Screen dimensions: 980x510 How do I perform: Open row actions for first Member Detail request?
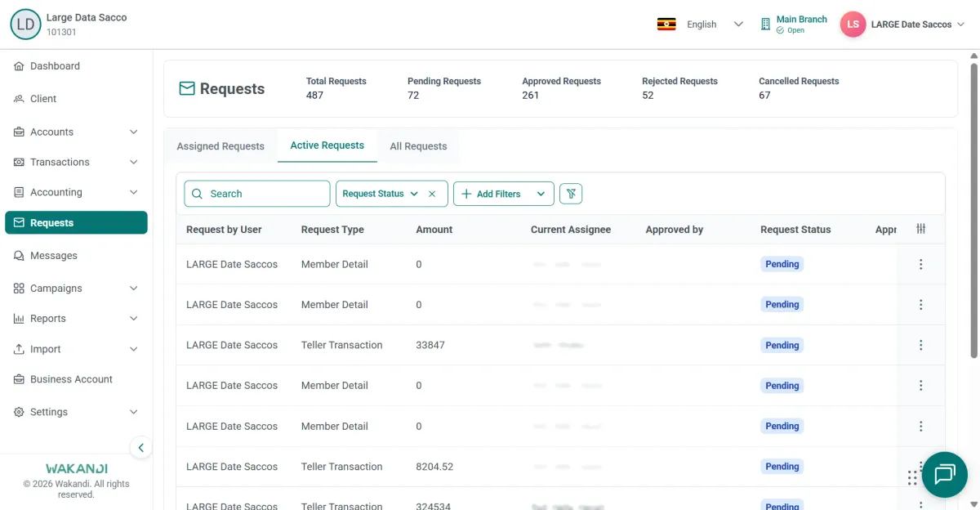pos(921,264)
